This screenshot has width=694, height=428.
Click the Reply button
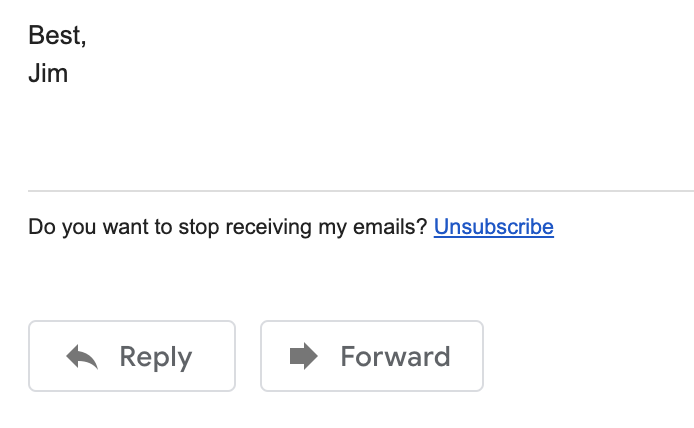(132, 356)
